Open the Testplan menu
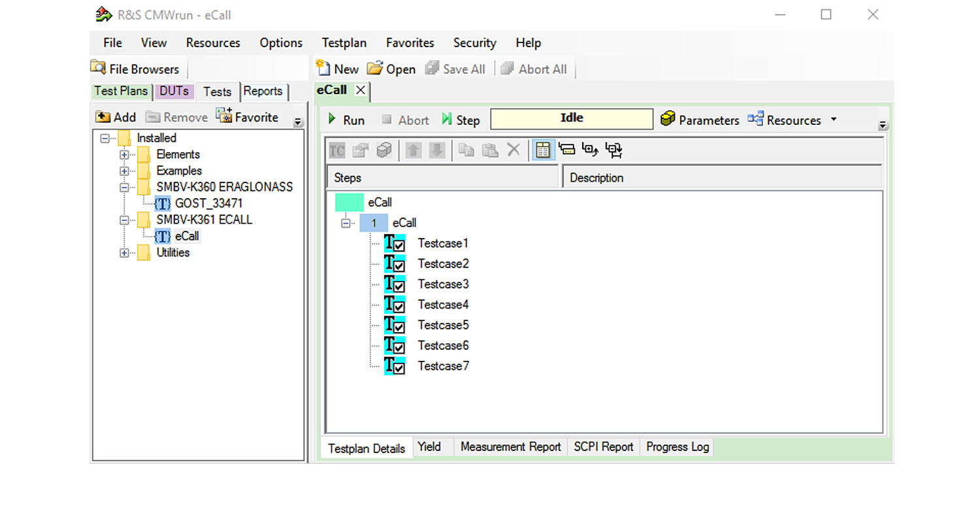 pos(344,43)
